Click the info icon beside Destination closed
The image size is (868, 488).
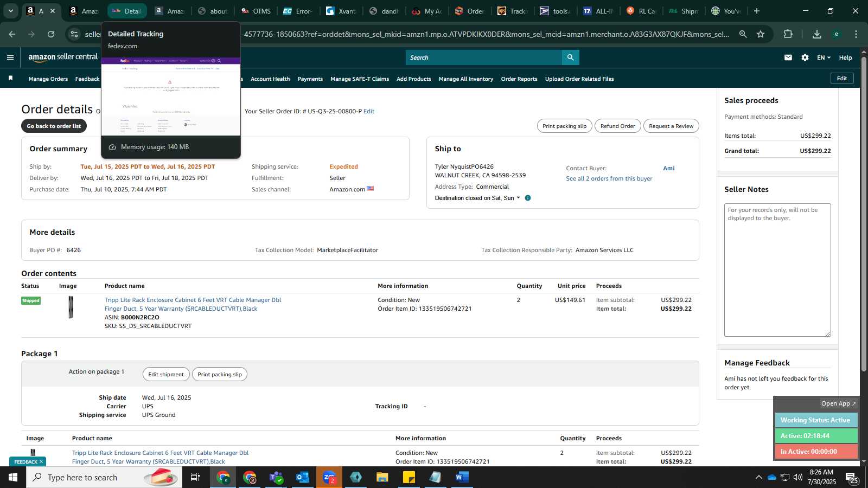[528, 198]
